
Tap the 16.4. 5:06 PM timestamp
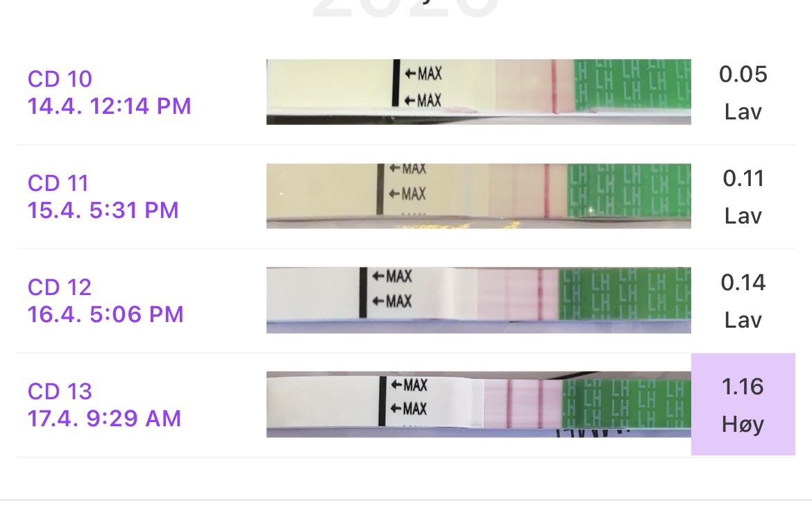(105, 314)
